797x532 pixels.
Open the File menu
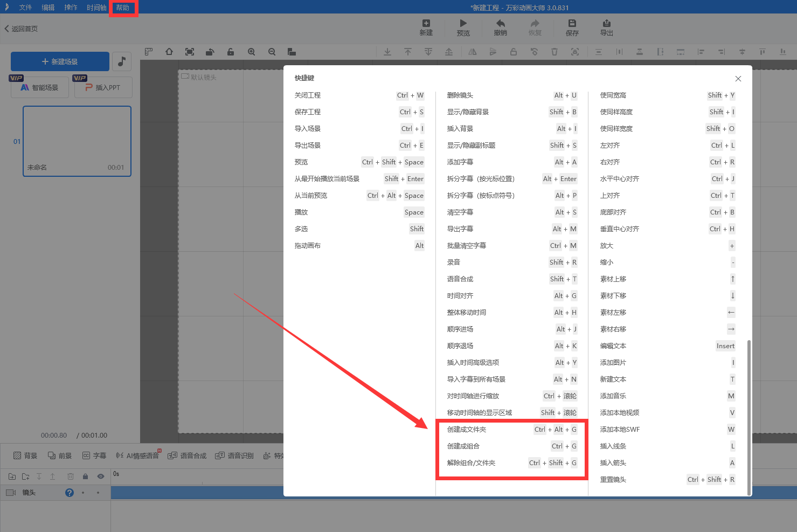coord(25,8)
